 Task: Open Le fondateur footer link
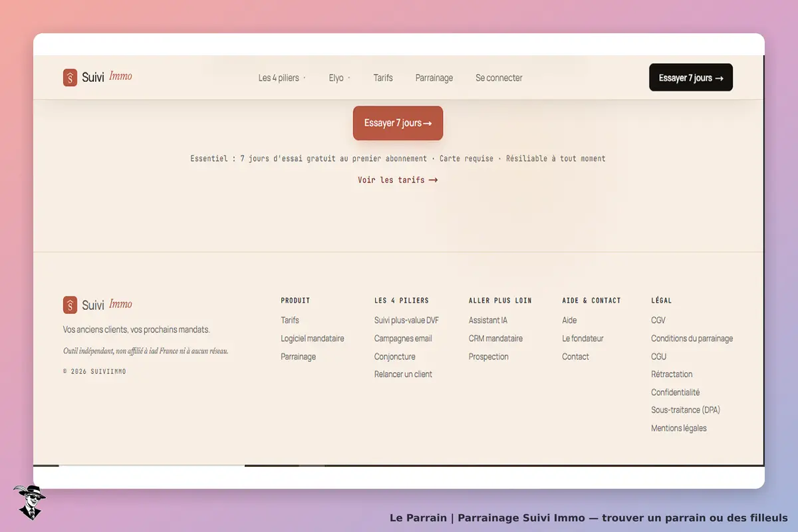point(583,338)
